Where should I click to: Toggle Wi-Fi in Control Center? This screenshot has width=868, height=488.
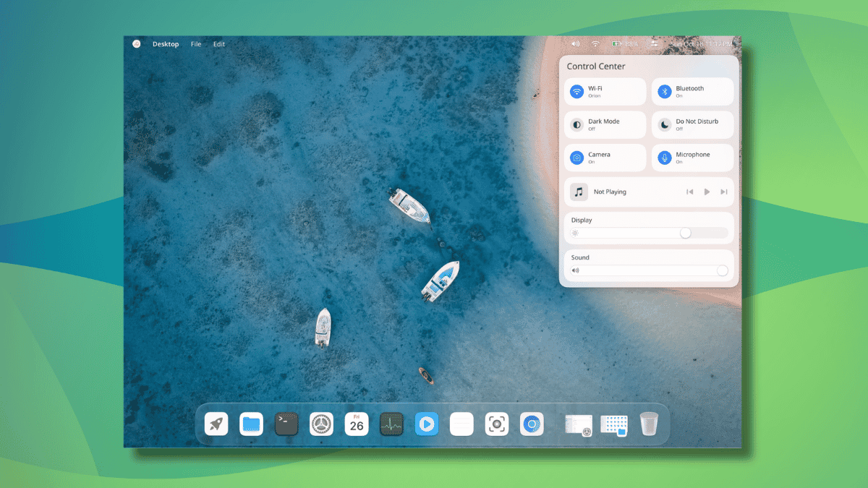click(x=605, y=92)
